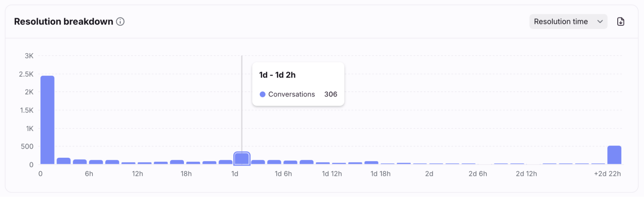Click the chevron arrow in Resolution time selector
Viewport: 644px width, 197px height.
pyautogui.click(x=600, y=22)
